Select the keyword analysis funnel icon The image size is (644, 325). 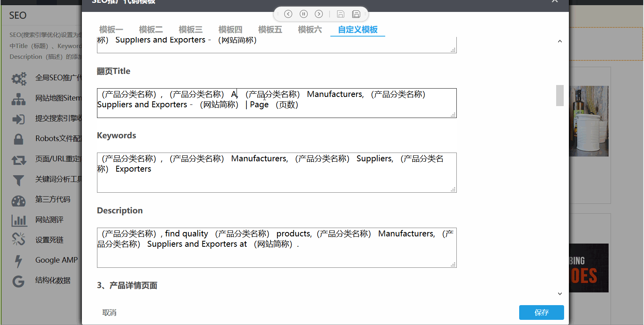18,180
